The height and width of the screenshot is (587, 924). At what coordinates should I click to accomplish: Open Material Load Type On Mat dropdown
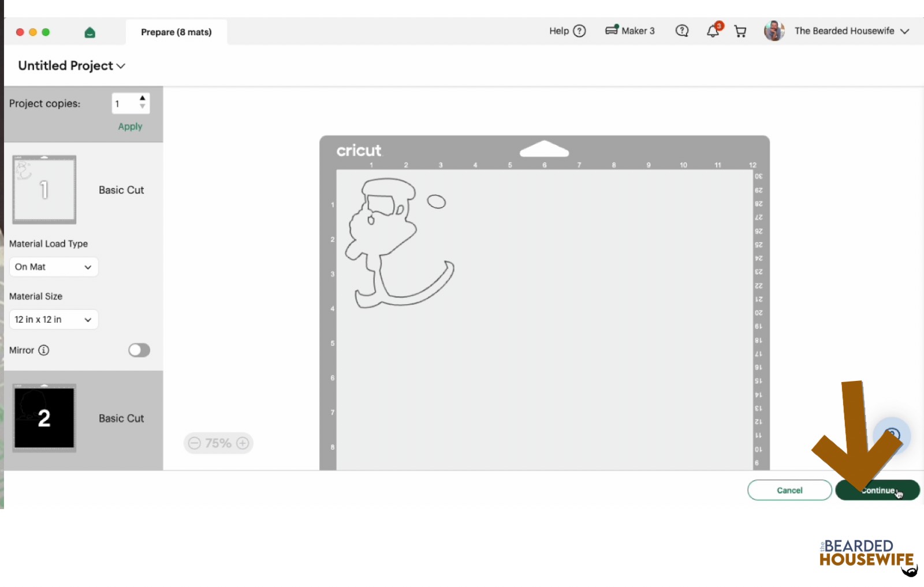(x=54, y=267)
